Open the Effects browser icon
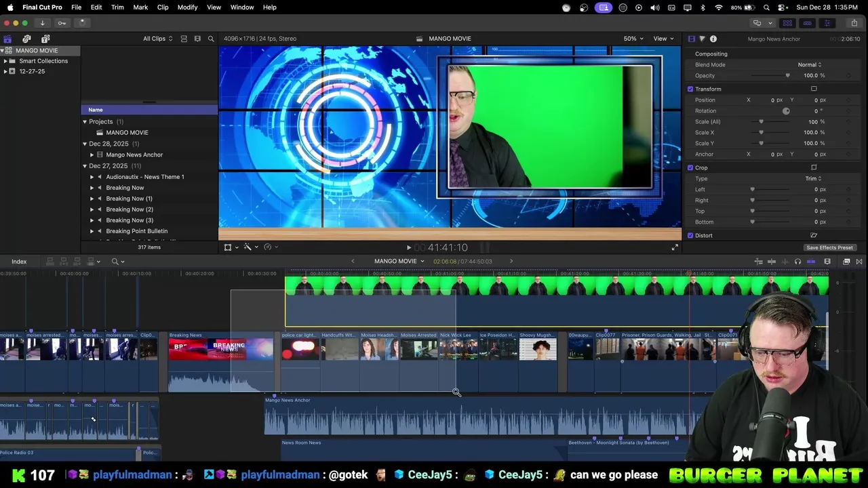Screen dimensions: 868x488 (x=846, y=262)
